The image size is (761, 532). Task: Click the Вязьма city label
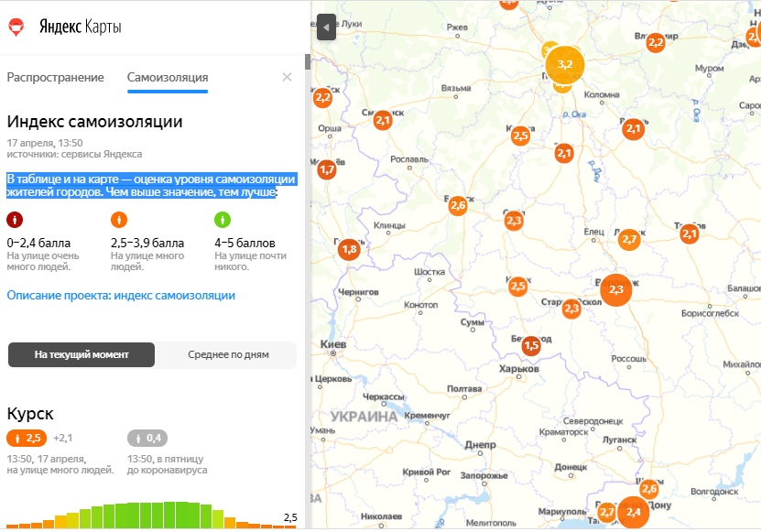tap(456, 88)
